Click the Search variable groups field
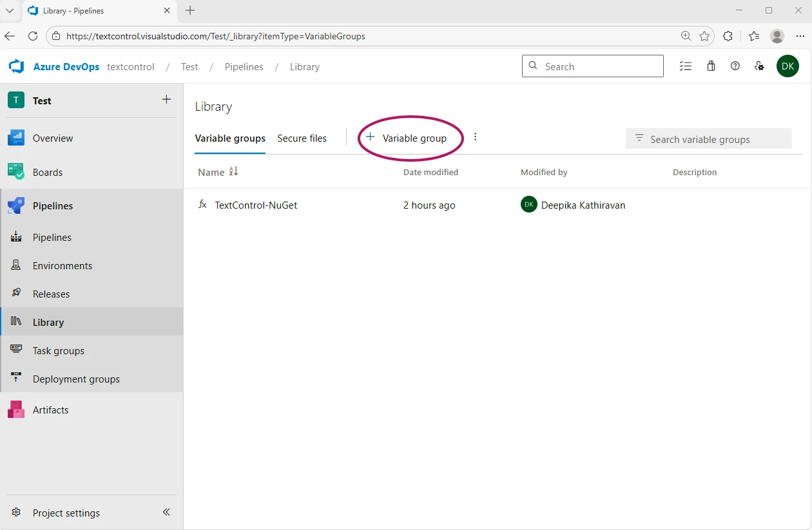Viewport: 812px width, 530px height. (709, 138)
